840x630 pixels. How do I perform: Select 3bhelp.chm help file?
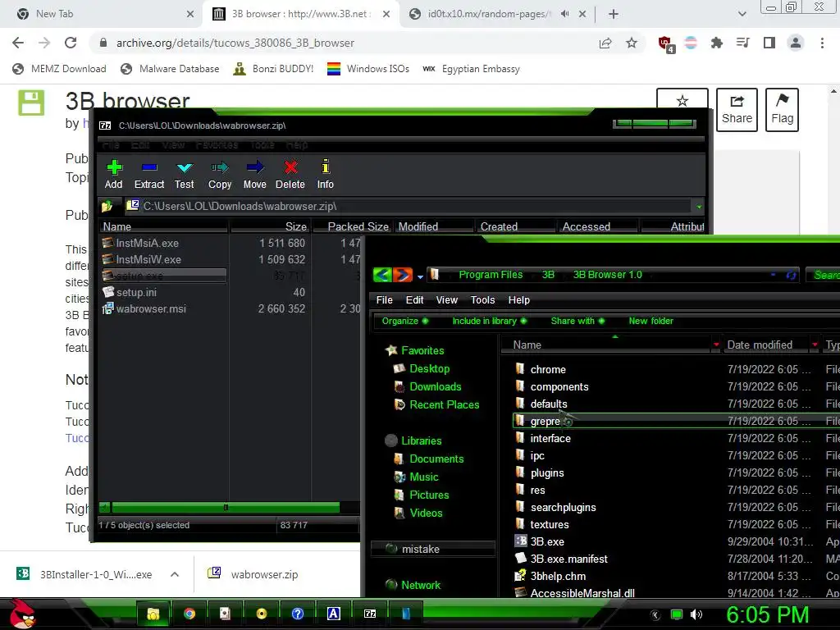pyautogui.click(x=550, y=576)
